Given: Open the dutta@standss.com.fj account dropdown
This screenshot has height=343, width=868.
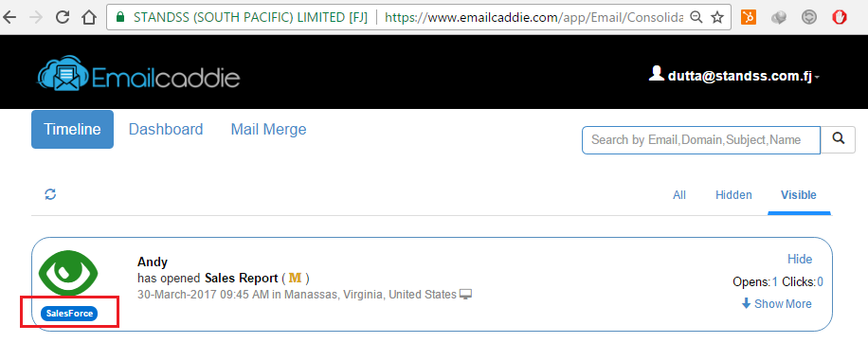Looking at the screenshot, I should (x=734, y=75).
